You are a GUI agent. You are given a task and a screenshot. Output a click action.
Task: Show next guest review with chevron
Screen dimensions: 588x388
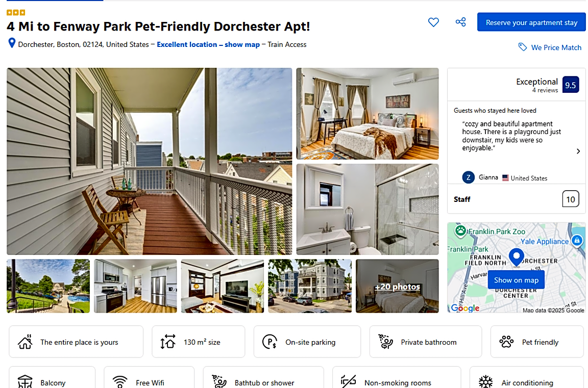pyautogui.click(x=578, y=151)
